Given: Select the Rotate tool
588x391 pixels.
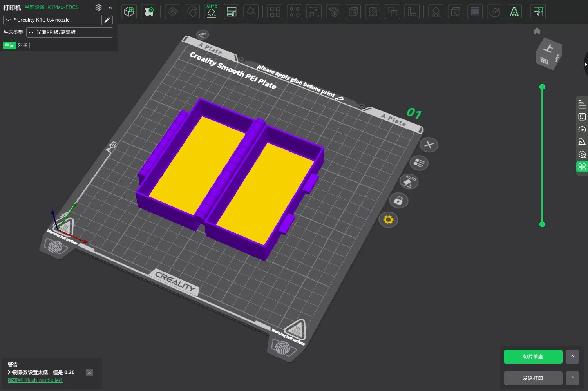Looking at the screenshot, I should point(192,12).
